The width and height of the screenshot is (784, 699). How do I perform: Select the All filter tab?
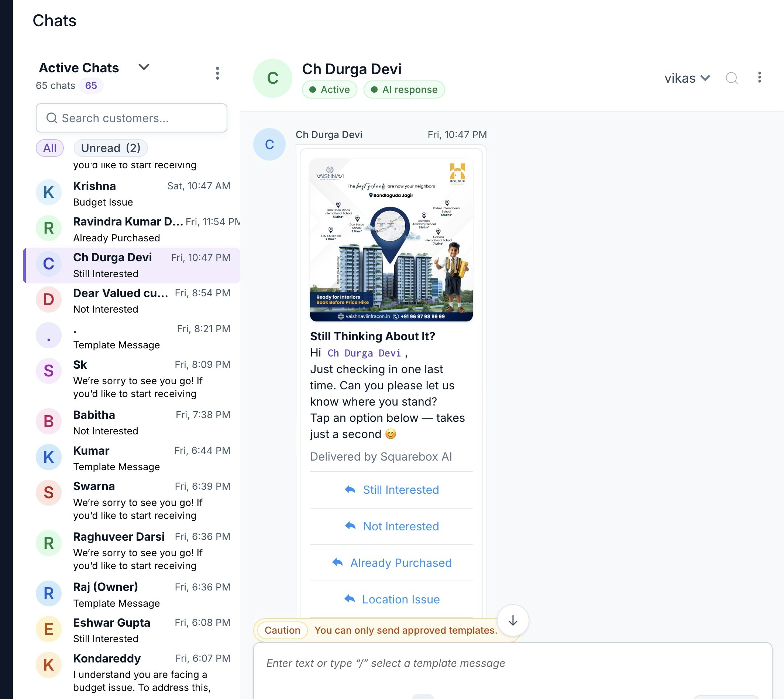(x=49, y=148)
